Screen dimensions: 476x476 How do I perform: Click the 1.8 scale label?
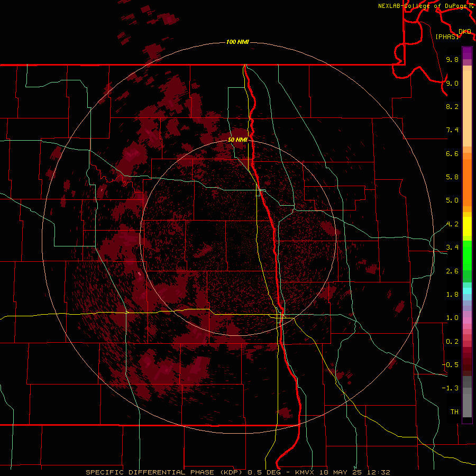(x=452, y=295)
